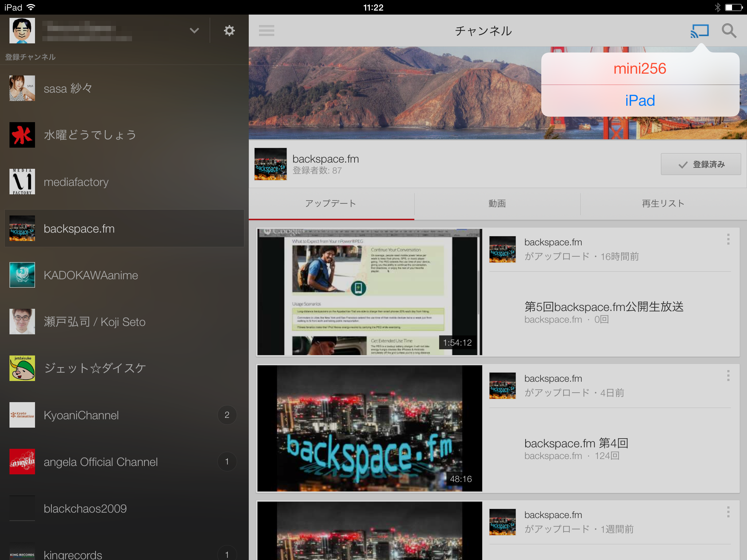The width and height of the screenshot is (747, 560).
Task: Open options menu for 1週間前 video
Action: click(x=728, y=512)
